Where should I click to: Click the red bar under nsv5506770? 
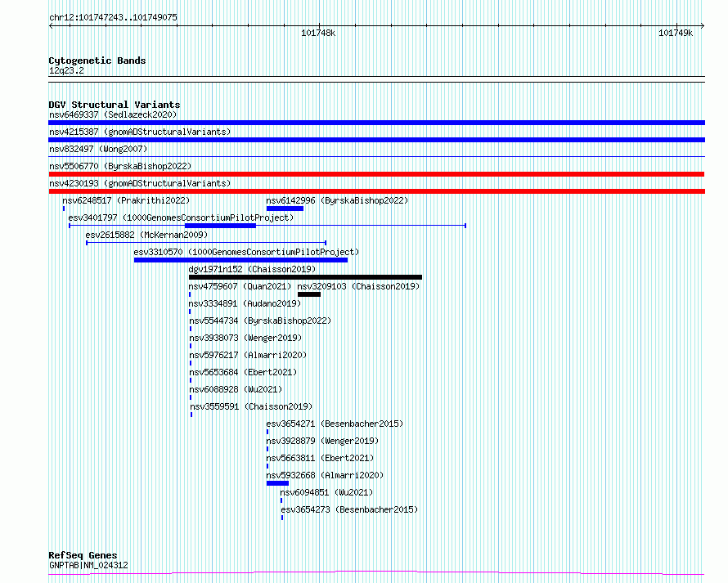(x=376, y=174)
